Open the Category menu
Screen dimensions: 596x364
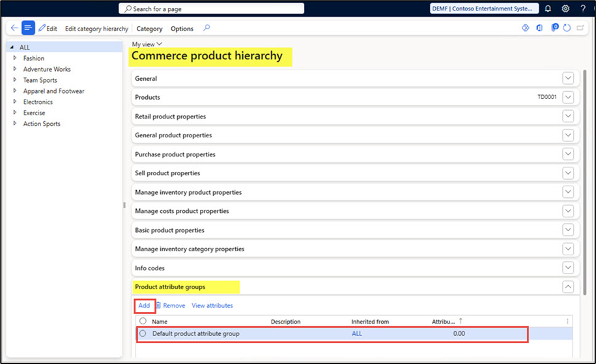click(x=149, y=29)
